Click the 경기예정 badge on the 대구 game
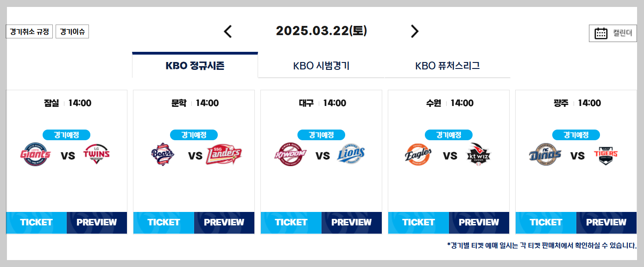The image size is (644, 267). [x=321, y=135]
